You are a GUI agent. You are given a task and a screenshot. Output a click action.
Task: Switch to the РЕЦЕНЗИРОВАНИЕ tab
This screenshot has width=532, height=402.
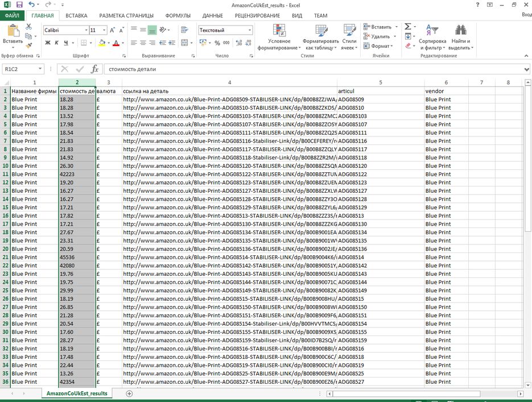point(257,15)
